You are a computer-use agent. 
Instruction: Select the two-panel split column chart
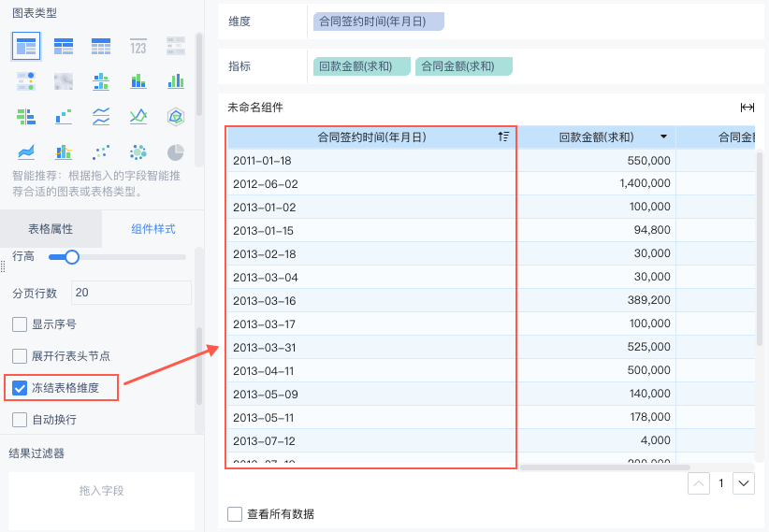[x=101, y=81]
